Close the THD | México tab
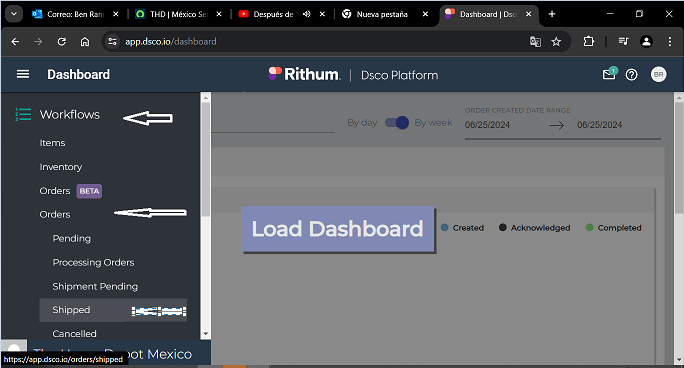The height and width of the screenshot is (368, 684). [219, 14]
